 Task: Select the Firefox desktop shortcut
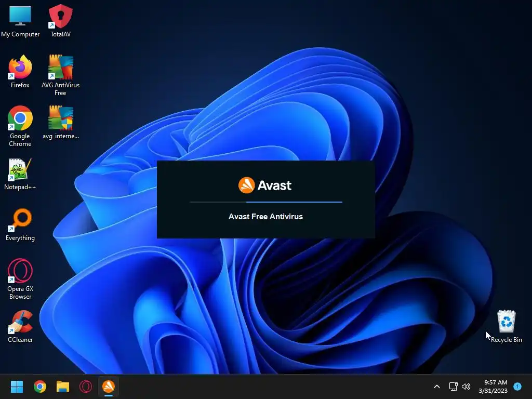[x=20, y=72]
